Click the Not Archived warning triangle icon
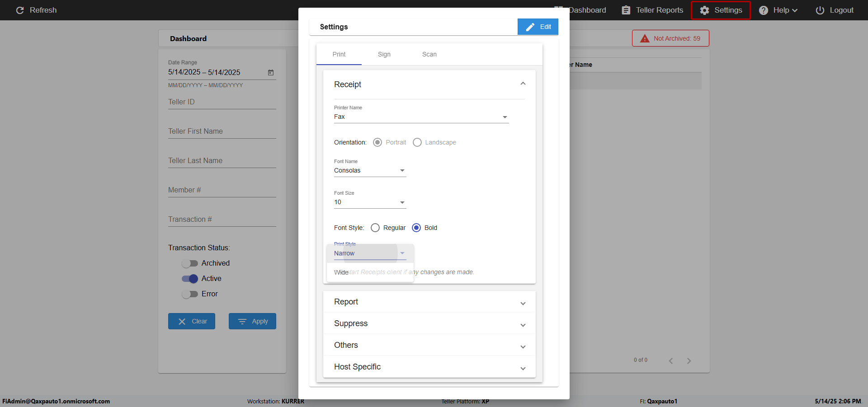868x407 pixels. click(645, 38)
